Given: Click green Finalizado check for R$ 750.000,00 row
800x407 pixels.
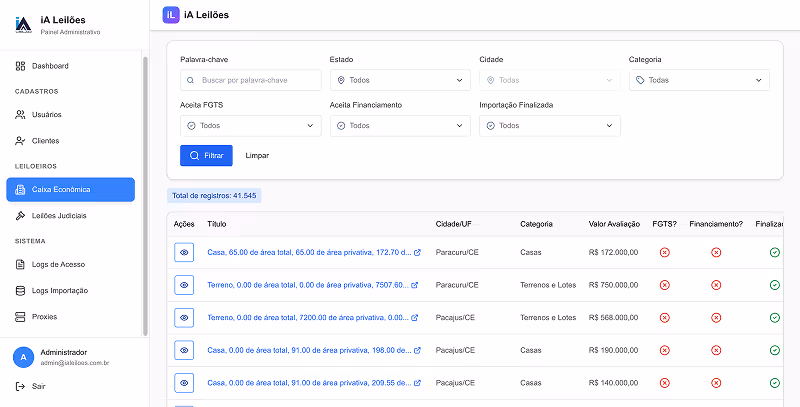Looking at the screenshot, I should tap(774, 285).
